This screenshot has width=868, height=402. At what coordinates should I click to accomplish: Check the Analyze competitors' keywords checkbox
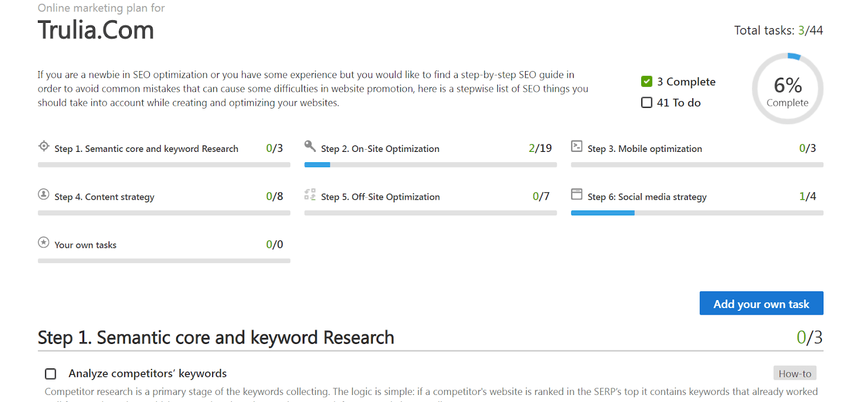coord(50,374)
